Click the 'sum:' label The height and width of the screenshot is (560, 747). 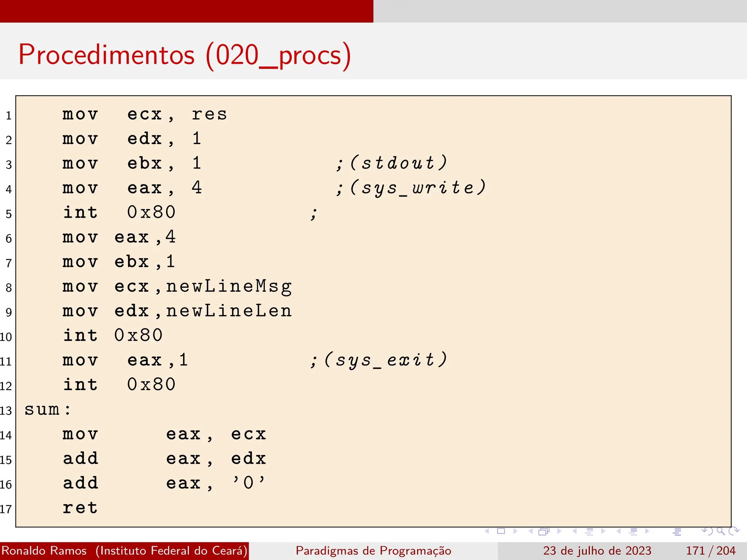[x=47, y=409]
